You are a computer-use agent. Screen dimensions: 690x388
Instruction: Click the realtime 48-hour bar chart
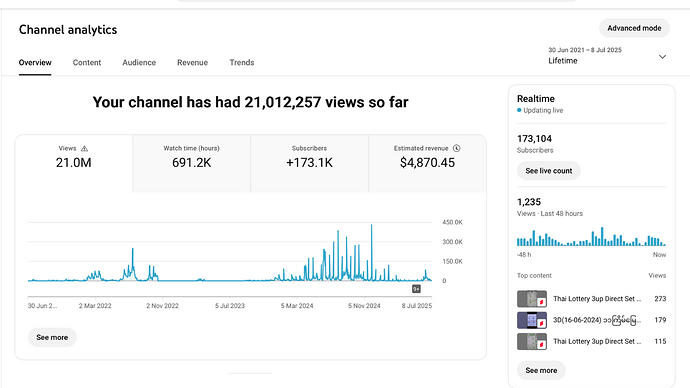(x=591, y=237)
